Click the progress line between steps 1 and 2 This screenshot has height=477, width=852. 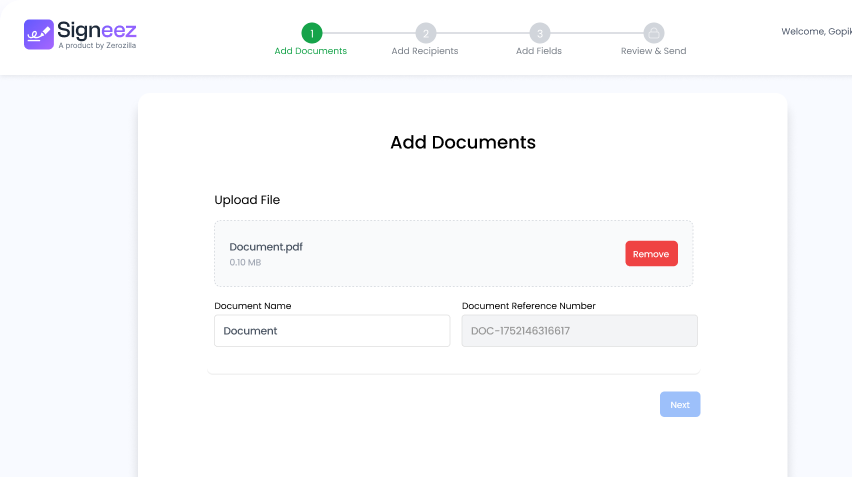click(x=368, y=33)
